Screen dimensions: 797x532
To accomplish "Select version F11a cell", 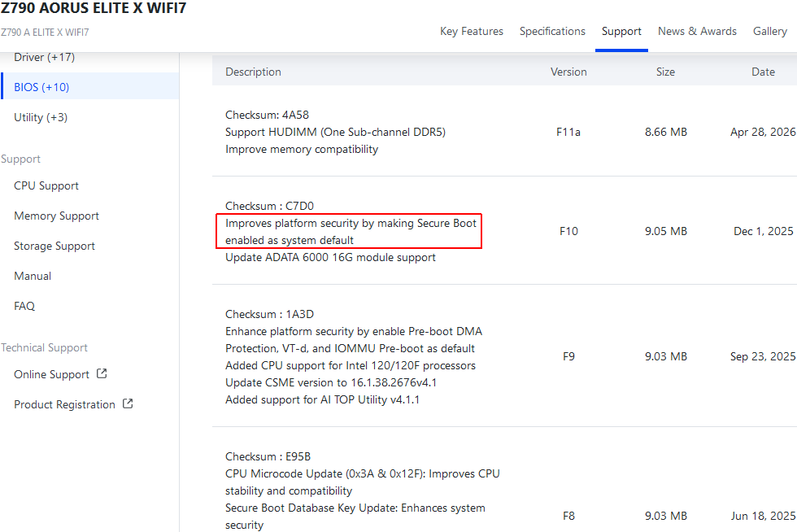I will 568,133.
